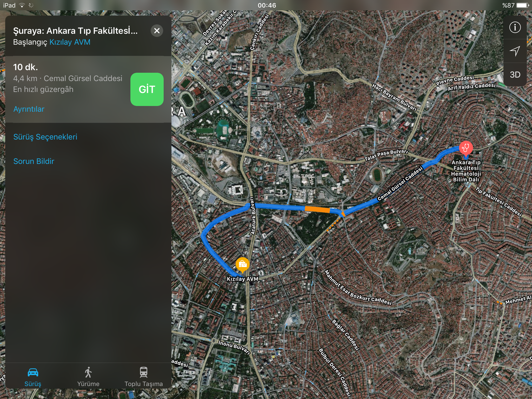Tap the Ankara Tıp Fakültesi destination pin

click(466, 148)
